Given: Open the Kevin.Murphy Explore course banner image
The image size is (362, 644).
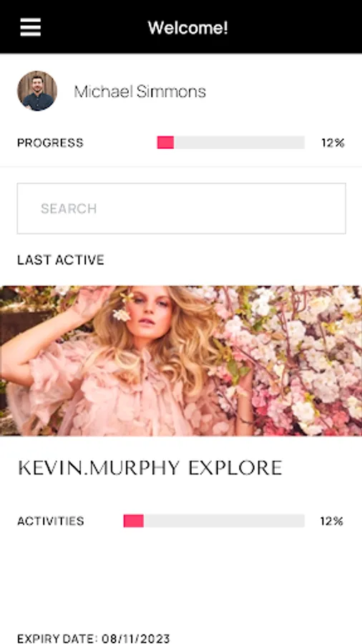Looking at the screenshot, I should point(181,361).
